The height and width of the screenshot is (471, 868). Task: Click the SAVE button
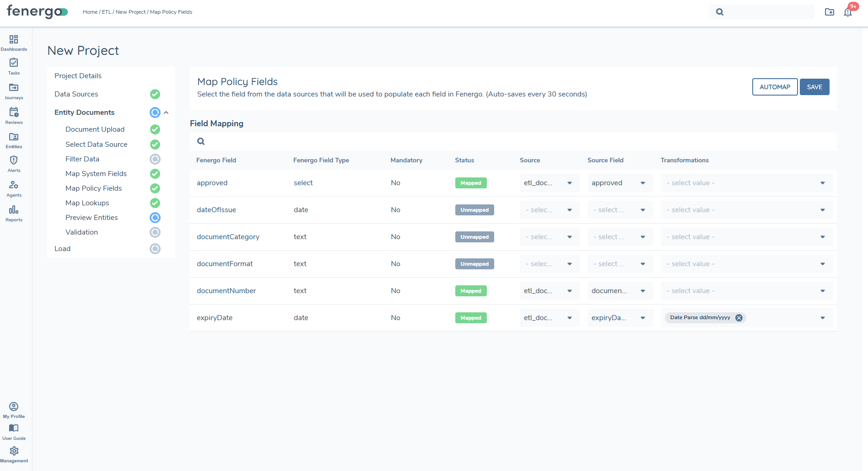(x=814, y=87)
